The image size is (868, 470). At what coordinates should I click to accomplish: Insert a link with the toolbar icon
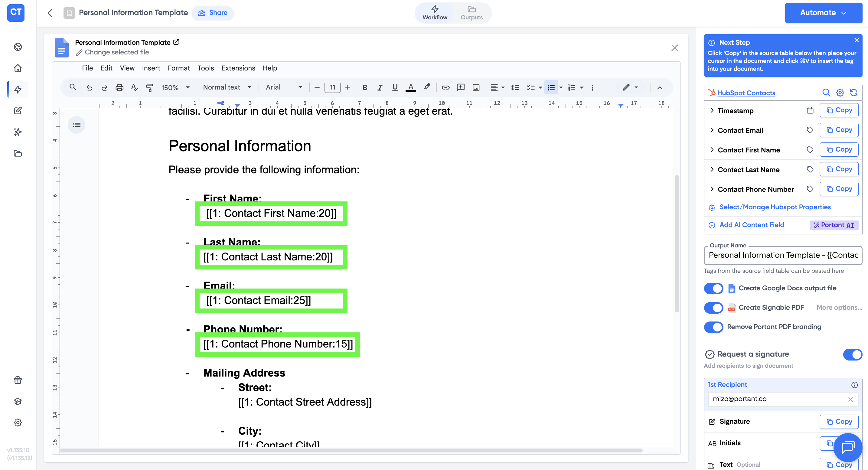(445, 88)
